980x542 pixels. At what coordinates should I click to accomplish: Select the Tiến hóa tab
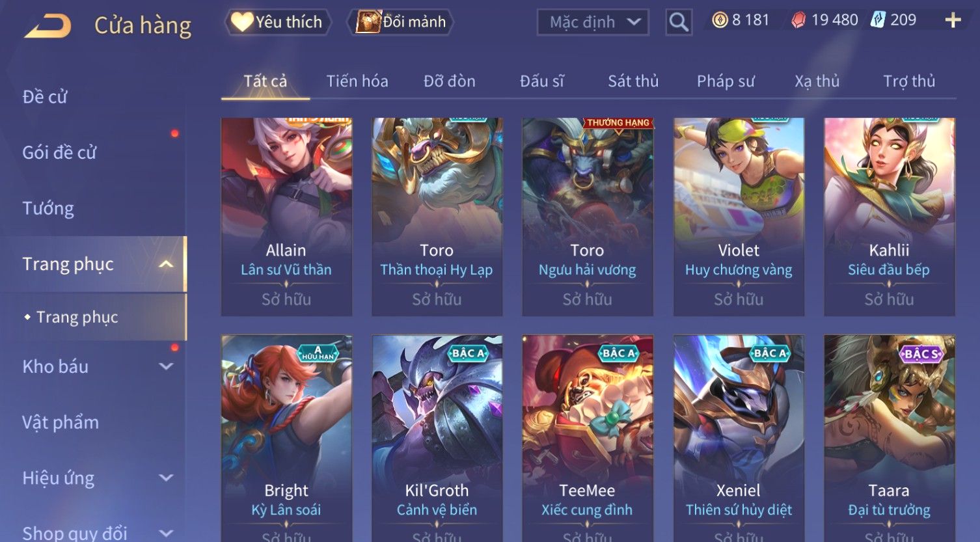357,81
